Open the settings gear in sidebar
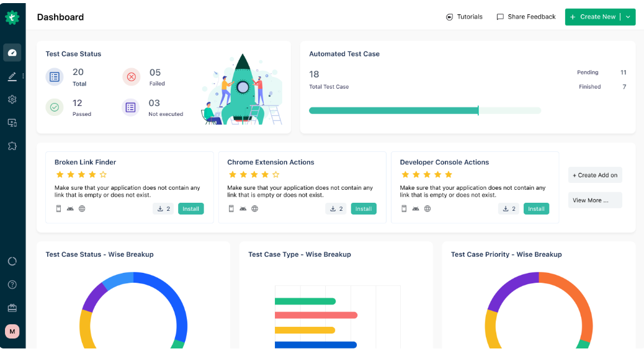This screenshot has width=644, height=359. point(12,99)
